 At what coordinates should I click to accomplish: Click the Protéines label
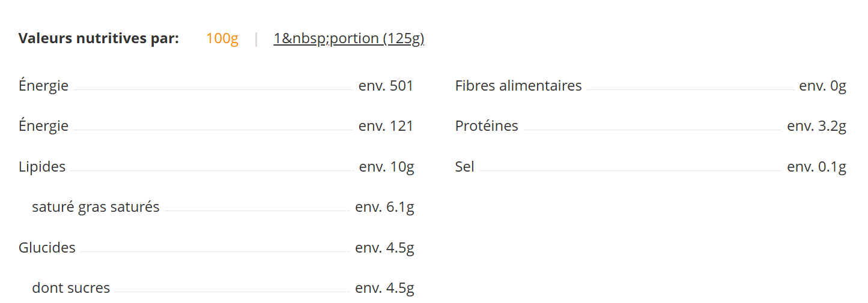click(x=487, y=126)
